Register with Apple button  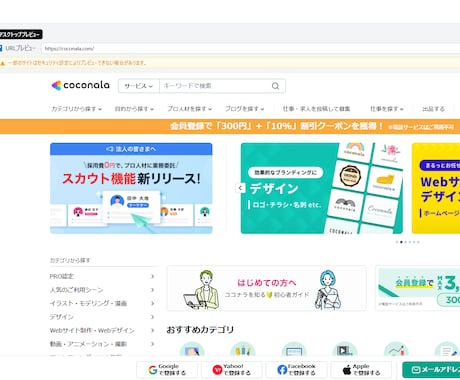[x=361, y=370]
